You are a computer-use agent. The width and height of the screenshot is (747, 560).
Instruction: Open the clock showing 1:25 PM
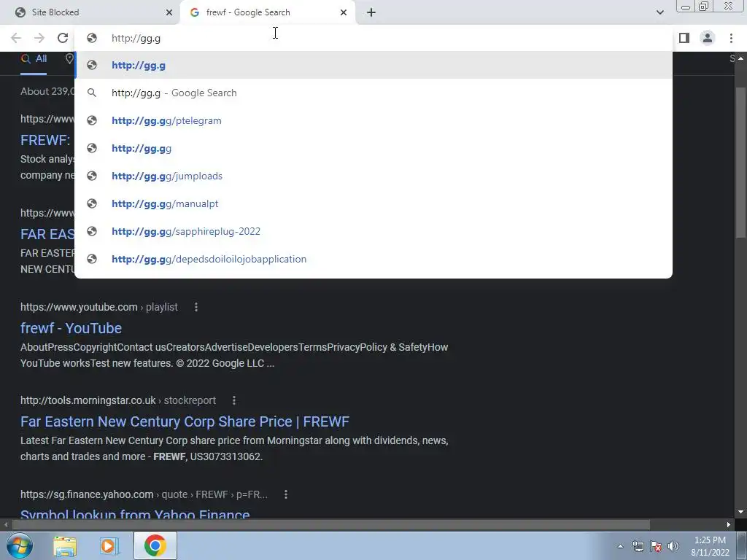(711, 546)
